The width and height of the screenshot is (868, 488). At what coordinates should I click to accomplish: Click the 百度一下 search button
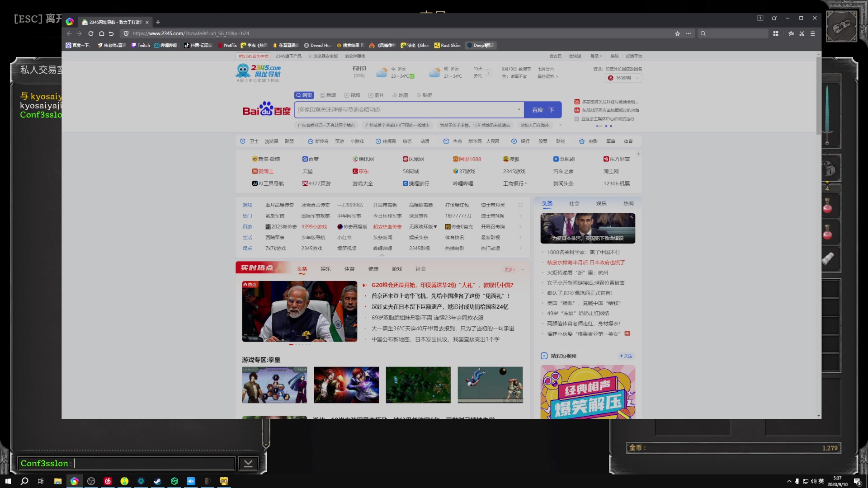tap(543, 110)
